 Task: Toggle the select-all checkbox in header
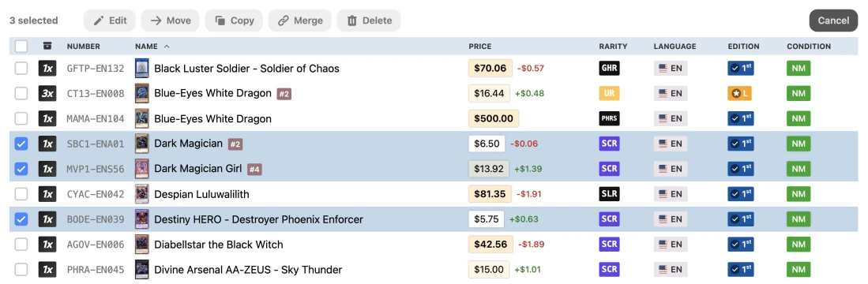tap(21, 47)
